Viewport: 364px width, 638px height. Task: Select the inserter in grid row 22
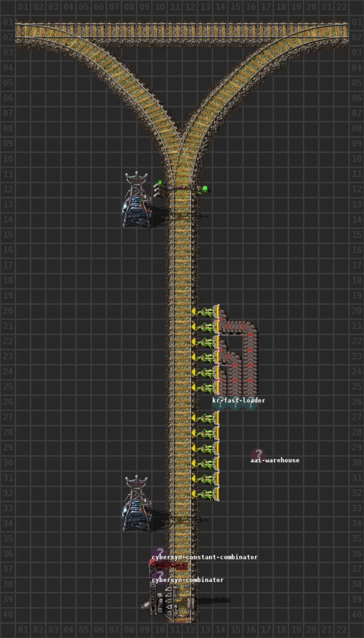(x=205, y=342)
